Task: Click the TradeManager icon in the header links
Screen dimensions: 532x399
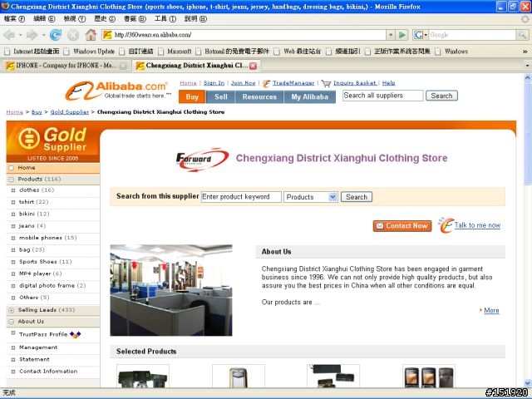Action: click(x=266, y=83)
